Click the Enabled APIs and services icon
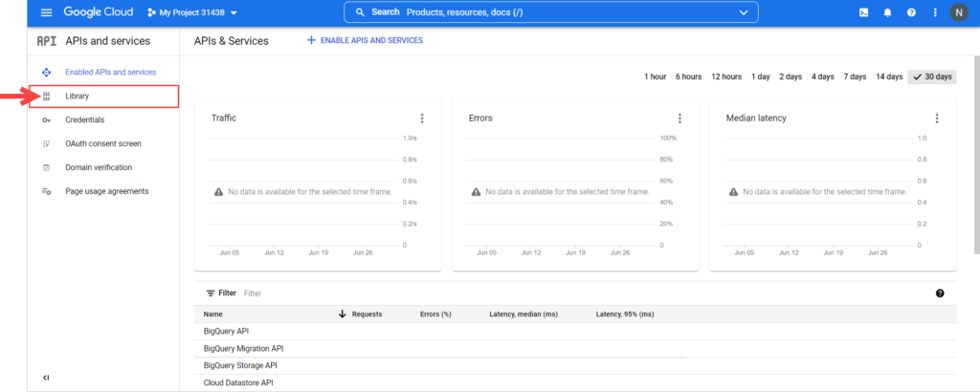Screen dimensions: 980x392 click(x=46, y=73)
